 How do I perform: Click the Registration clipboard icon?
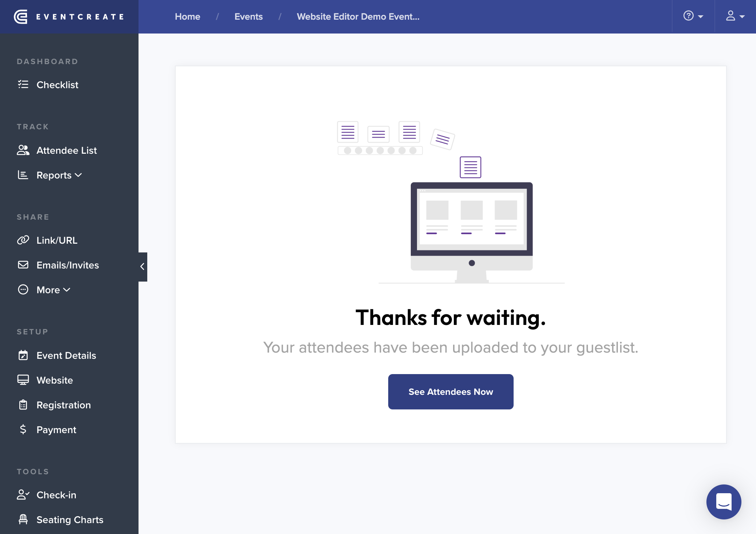(x=23, y=405)
